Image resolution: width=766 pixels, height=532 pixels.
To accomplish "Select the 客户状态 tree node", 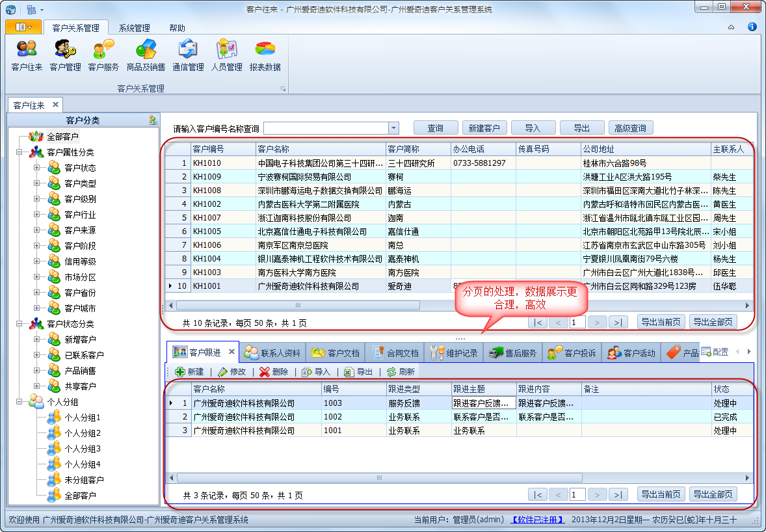I will pyautogui.click(x=80, y=168).
